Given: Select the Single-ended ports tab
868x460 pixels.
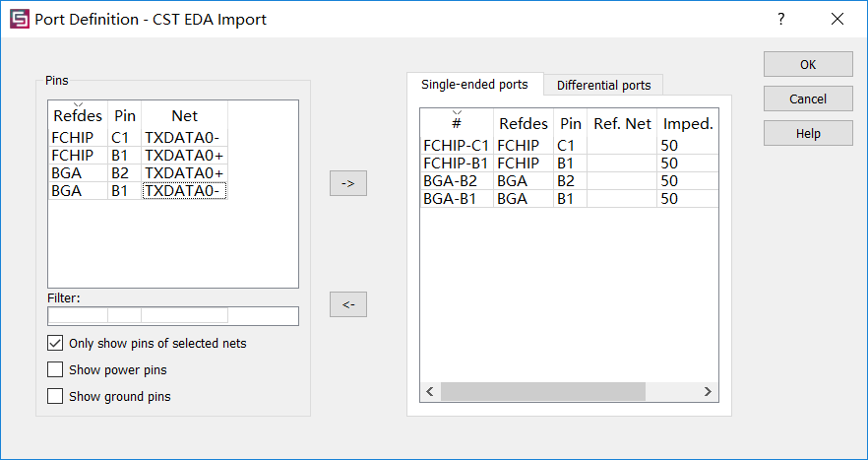Looking at the screenshot, I should click(475, 85).
